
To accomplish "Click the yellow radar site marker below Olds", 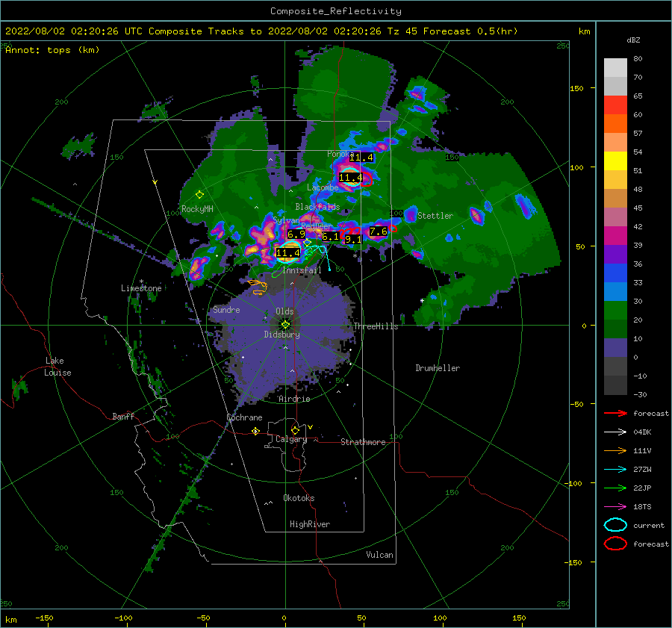I will click(285, 325).
